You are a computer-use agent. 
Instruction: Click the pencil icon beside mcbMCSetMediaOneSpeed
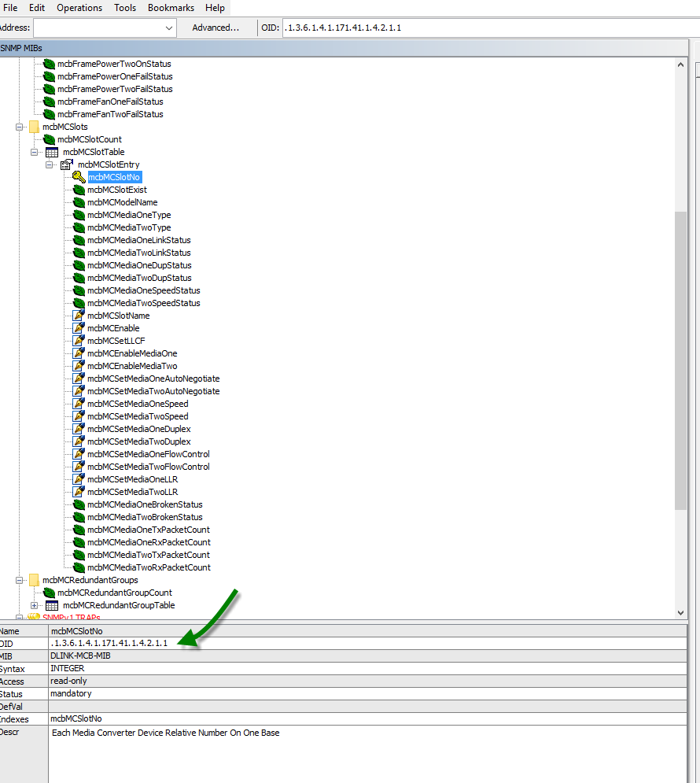79,404
